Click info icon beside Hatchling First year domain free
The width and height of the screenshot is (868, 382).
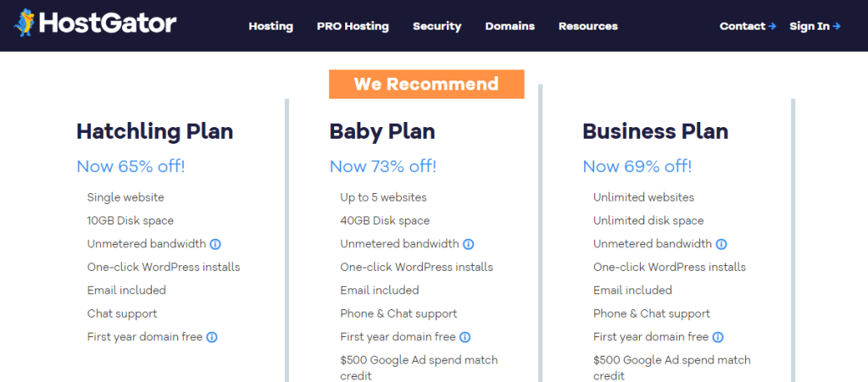click(x=212, y=337)
